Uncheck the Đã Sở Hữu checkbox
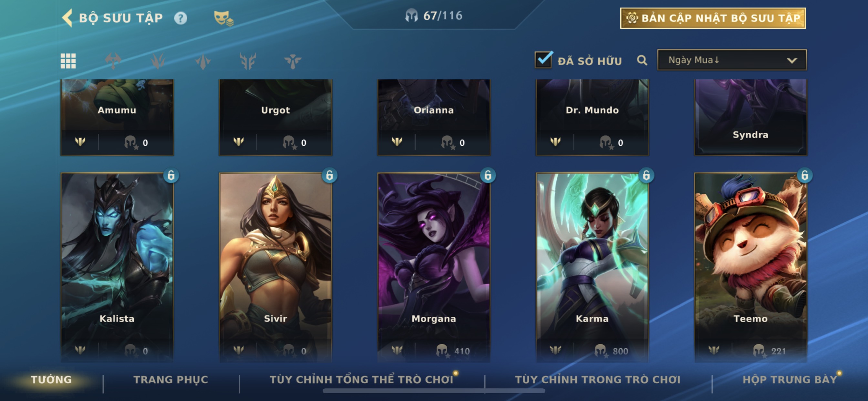This screenshot has width=868, height=401. tap(543, 60)
